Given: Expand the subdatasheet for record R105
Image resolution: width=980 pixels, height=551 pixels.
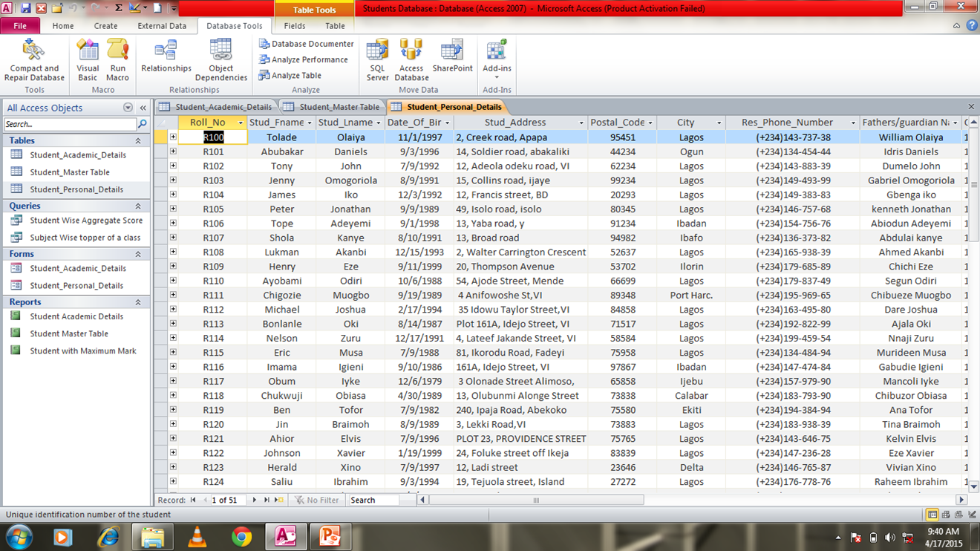Looking at the screenshot, I should (x=172, y=209).
